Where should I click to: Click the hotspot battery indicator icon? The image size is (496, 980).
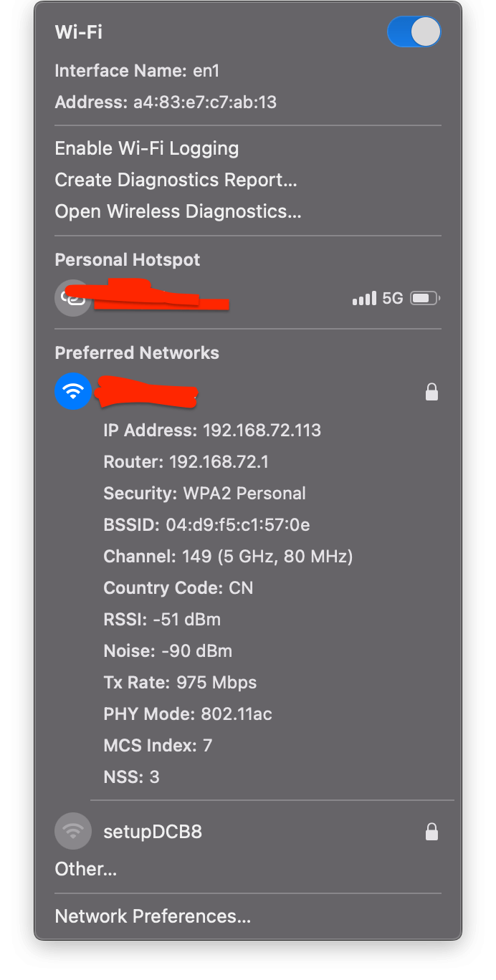tap(424, 298)
